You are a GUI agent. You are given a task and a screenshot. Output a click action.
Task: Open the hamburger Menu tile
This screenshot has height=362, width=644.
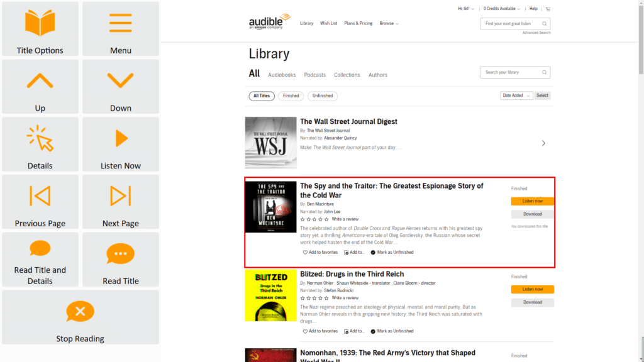point(120,24)
